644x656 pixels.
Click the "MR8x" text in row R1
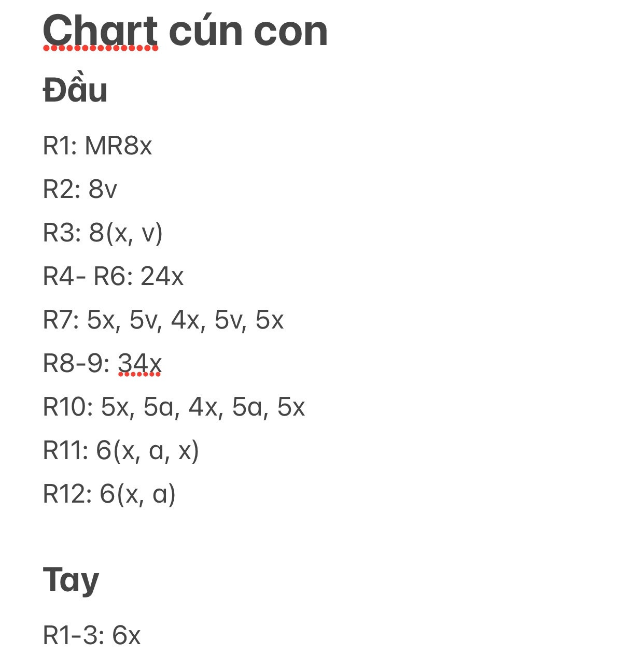(118, 146)
